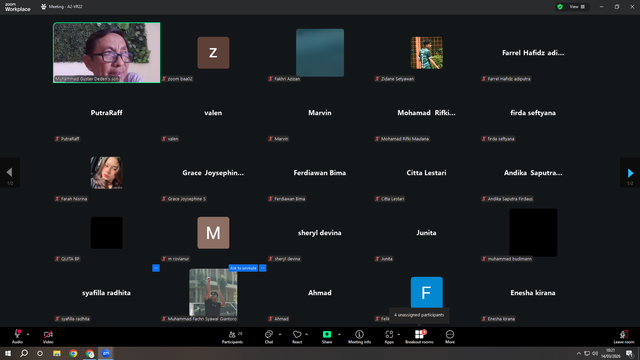
Task: Expand chat options caret beside Chat
Action: 280,334
